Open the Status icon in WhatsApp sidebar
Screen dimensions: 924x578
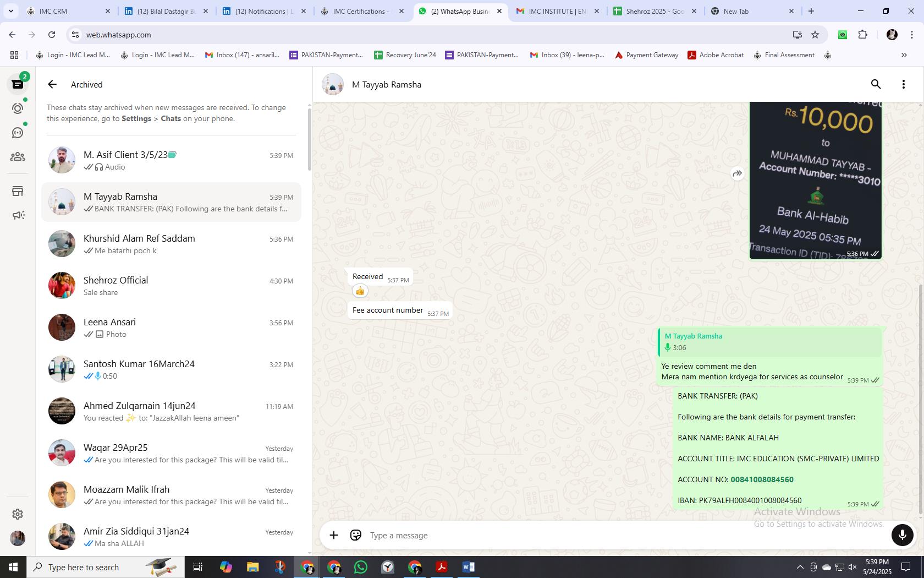(x=18, y=108)
